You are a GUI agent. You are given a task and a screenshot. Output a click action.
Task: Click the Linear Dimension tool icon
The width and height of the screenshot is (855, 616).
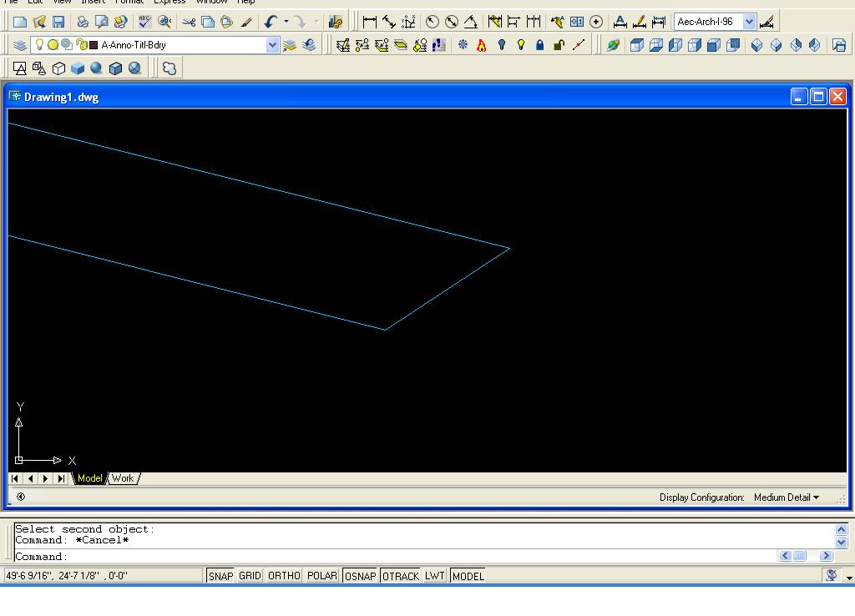[369, 22]
